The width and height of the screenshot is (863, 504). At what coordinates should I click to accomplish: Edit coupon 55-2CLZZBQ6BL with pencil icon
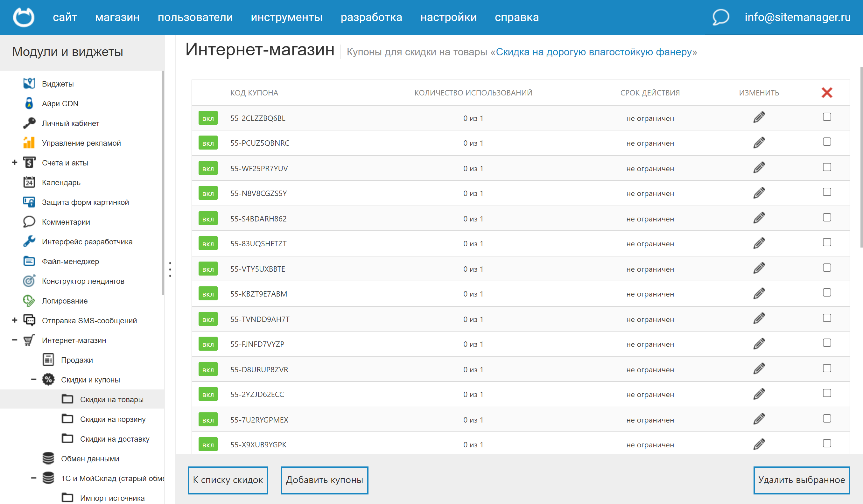tap(759, 117)
